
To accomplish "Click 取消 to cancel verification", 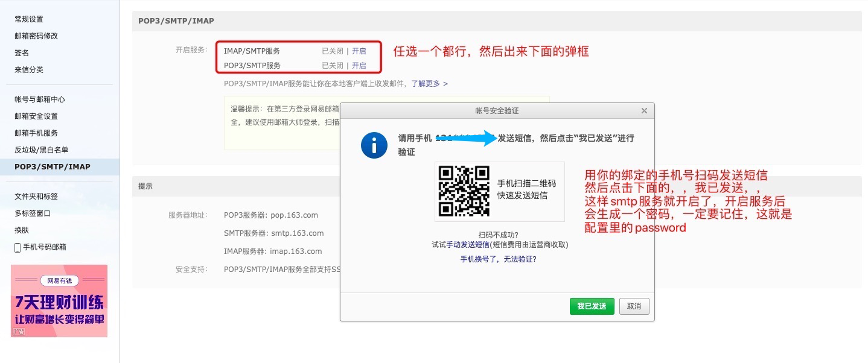I will click(x=633, y=306).
